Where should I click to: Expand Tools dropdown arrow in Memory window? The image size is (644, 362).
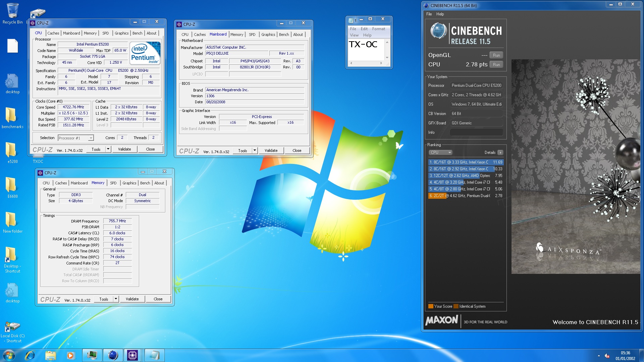coord(116,299)
